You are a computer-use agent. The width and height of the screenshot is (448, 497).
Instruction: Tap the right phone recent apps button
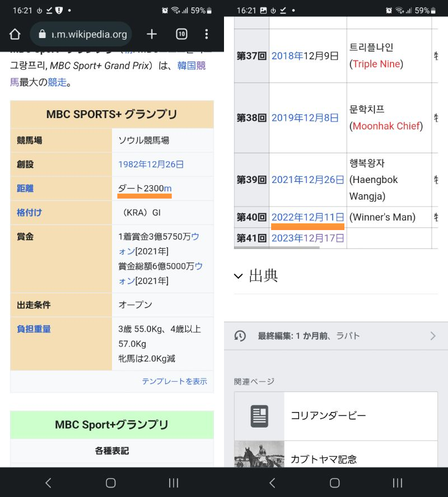398,483
